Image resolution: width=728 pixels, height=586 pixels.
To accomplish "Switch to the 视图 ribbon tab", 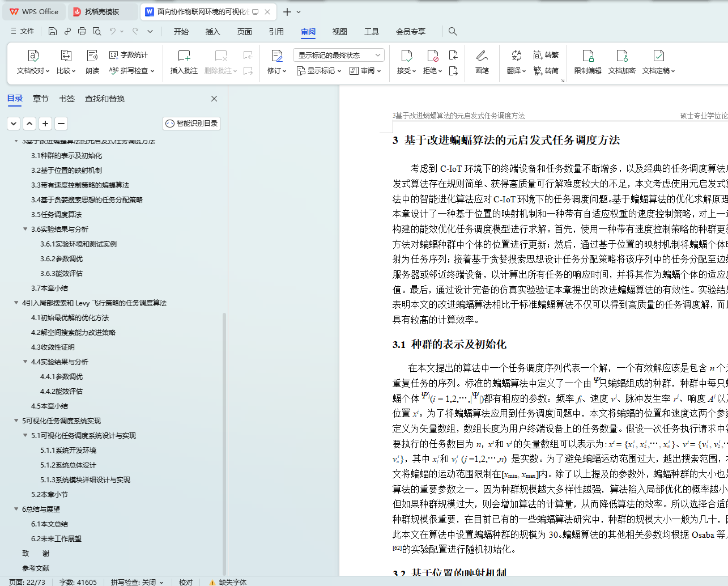I will [x=340, y=32].
